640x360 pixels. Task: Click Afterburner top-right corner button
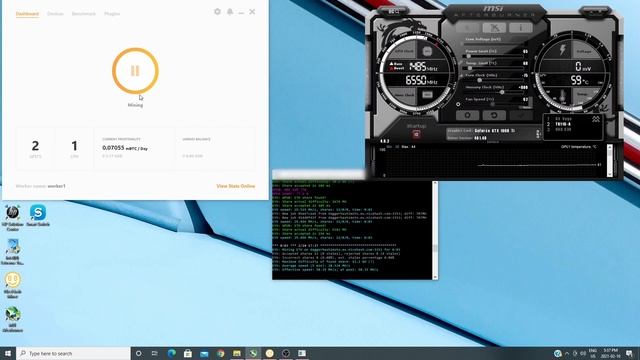(x=595, y=11)
